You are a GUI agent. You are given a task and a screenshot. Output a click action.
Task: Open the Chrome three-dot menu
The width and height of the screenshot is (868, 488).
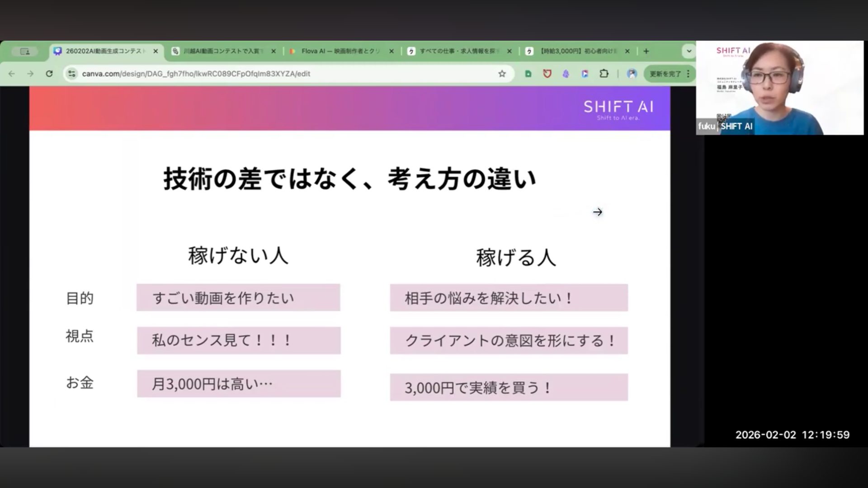(x=688, y=74)
